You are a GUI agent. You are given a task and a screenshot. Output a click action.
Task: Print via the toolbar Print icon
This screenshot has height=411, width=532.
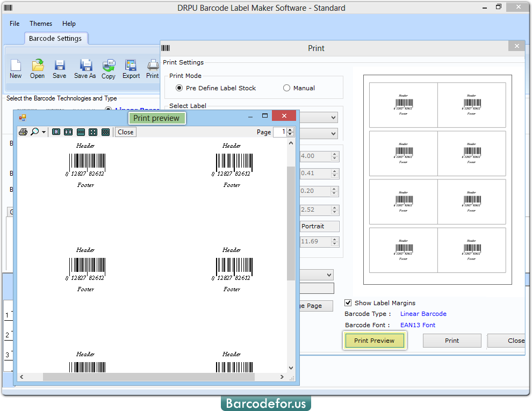(x=152, y=69)
